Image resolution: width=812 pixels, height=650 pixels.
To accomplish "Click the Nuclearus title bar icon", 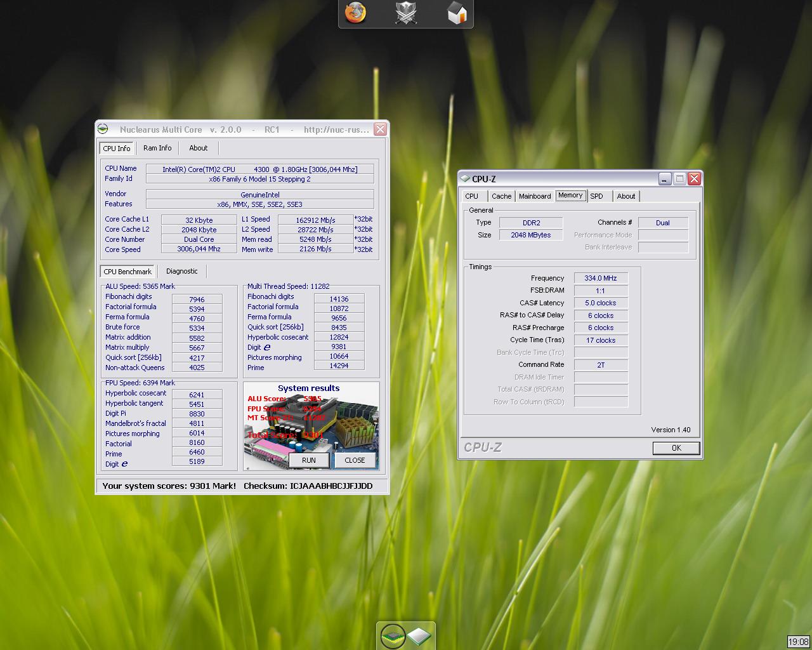I will [103, 129].
